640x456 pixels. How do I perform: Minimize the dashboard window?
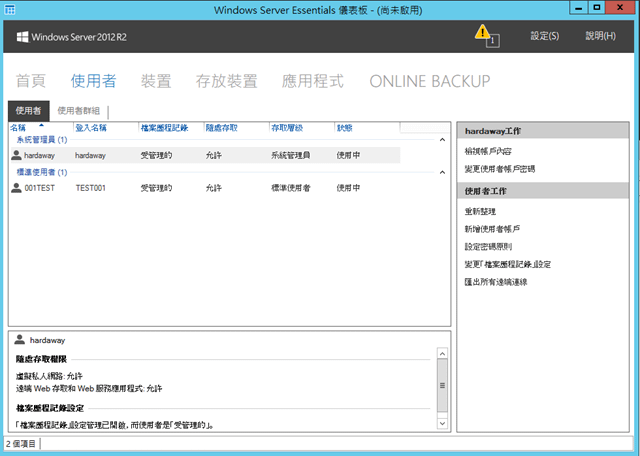click(x=578, y=8)
